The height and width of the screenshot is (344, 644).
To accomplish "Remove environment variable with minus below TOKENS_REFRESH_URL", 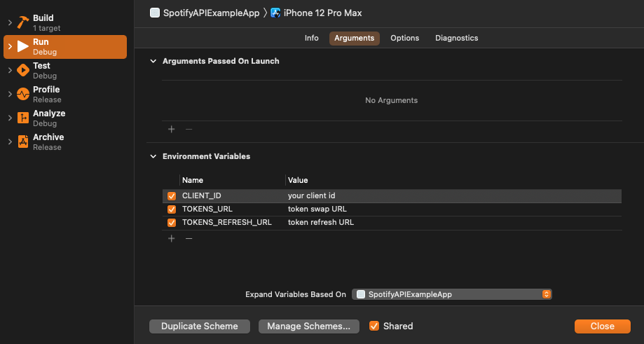I will pos(189,238).
